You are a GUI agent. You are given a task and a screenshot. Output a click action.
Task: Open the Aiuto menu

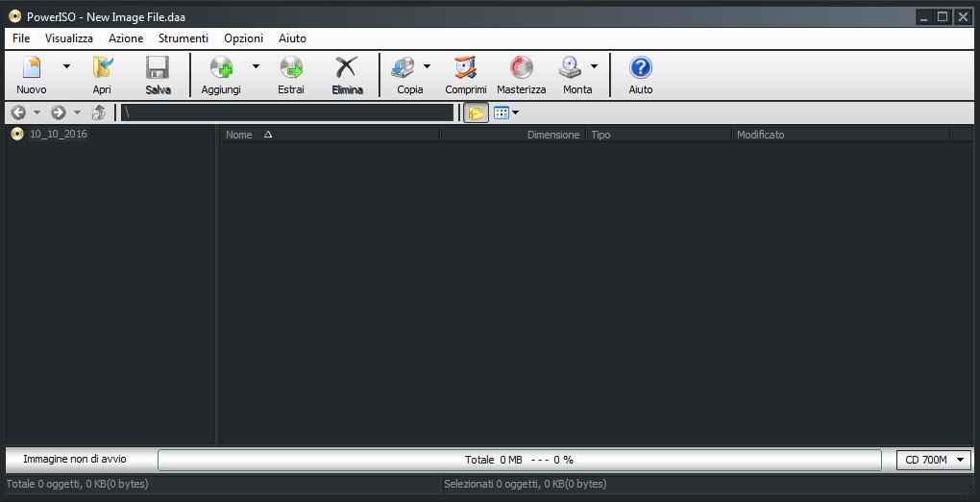pyautogui.click(x=292, y=38)
